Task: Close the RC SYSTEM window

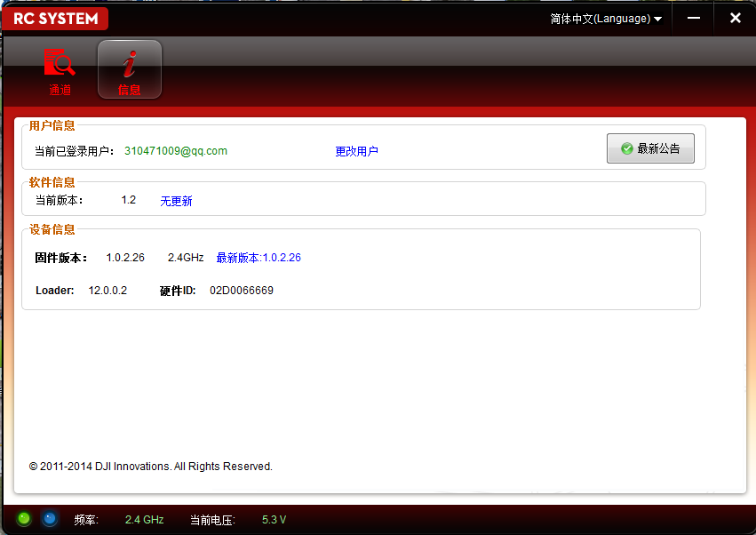Action: click(x=736, y=19)
